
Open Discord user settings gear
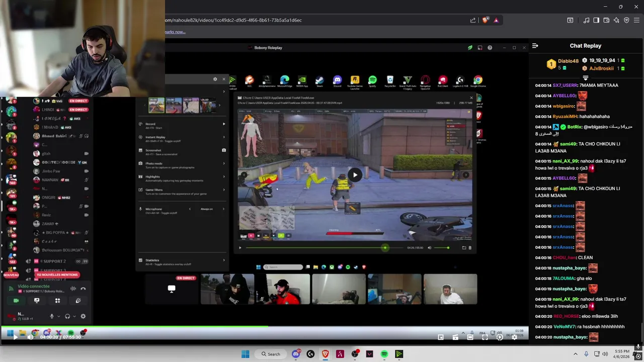(x=83, y=316)
